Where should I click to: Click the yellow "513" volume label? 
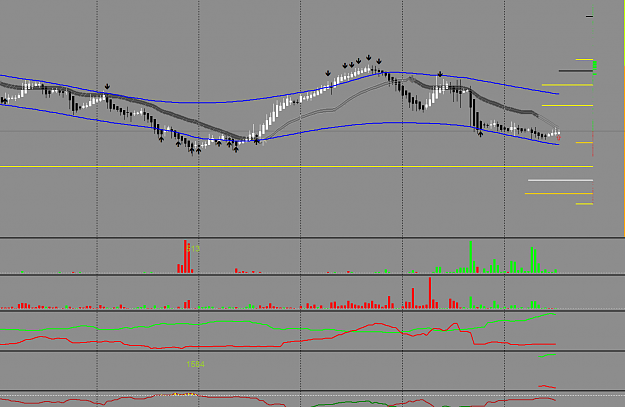click(193, 249)
